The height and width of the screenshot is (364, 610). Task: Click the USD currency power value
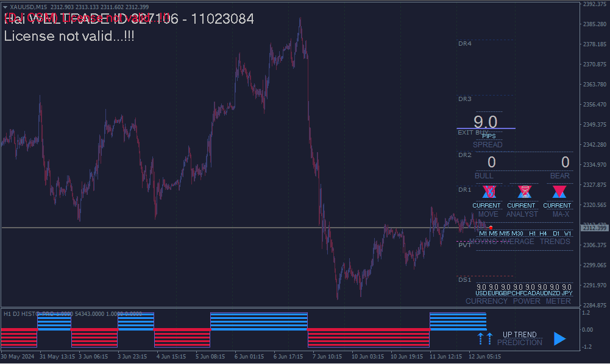click(x=481, y=287)
